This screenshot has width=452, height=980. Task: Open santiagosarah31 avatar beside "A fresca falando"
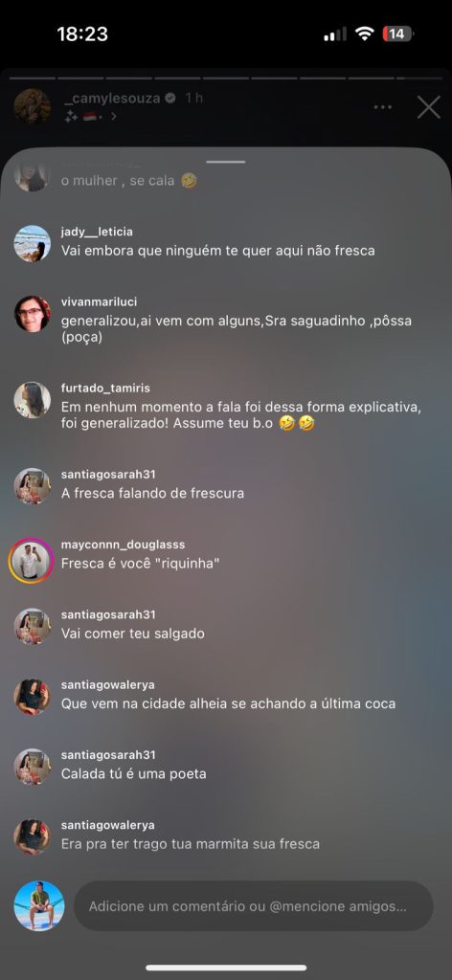coord(32,486)
